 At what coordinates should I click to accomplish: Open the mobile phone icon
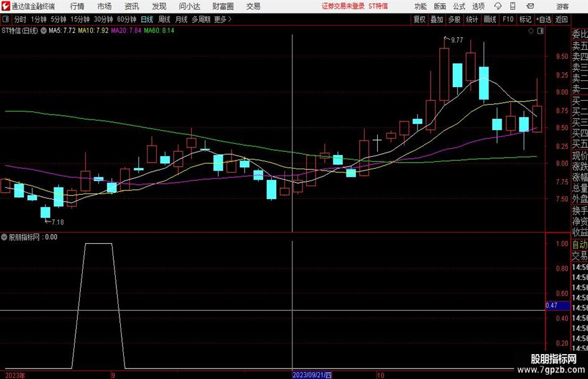[513, 6]
